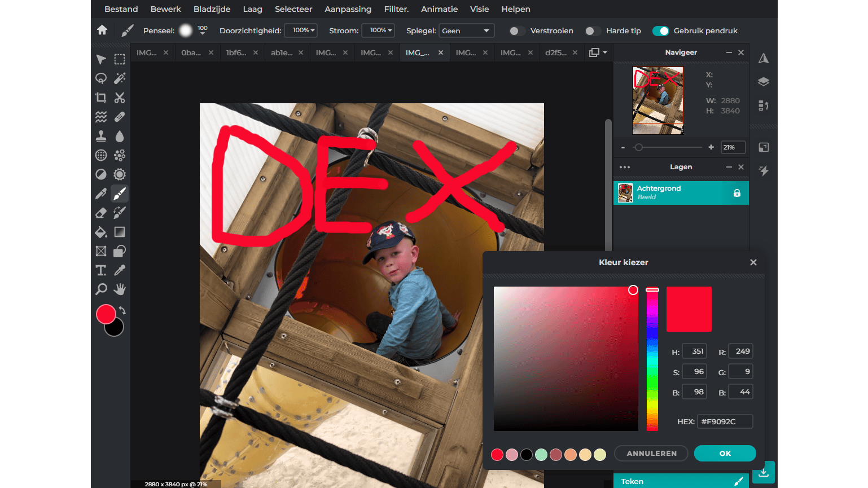Open the Lagen panel three-dot menu

click(625, 167)
